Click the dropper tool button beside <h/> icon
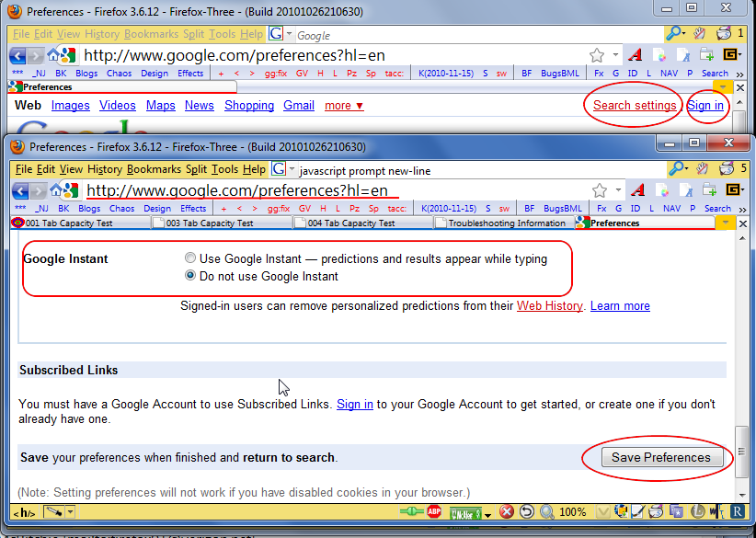This screenshot has height=538, width=756. click(53, 512)
